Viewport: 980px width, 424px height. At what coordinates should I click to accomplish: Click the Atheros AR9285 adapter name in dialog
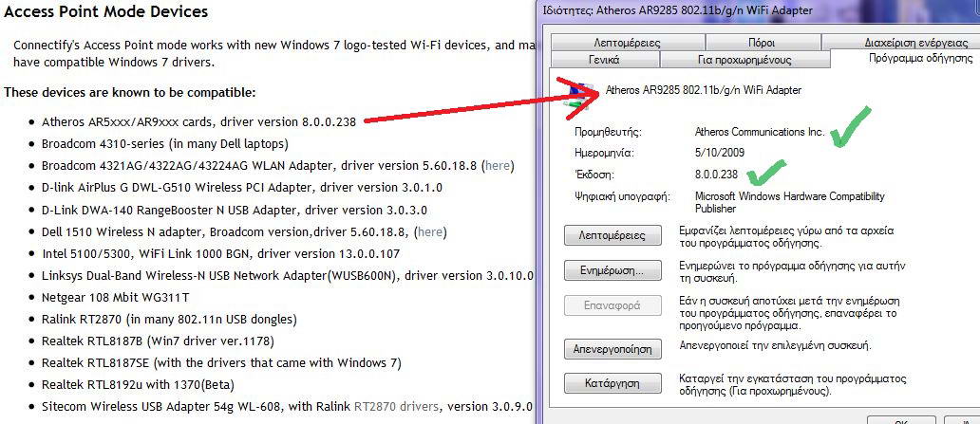[703, 90]
